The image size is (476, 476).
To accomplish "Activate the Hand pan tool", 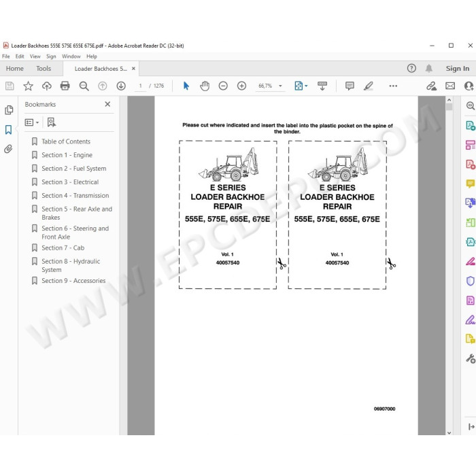I will tap(205, 86).
